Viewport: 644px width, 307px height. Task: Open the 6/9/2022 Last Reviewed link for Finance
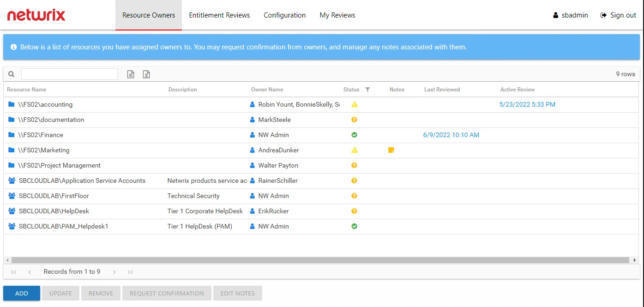click(x=451, y=135)
